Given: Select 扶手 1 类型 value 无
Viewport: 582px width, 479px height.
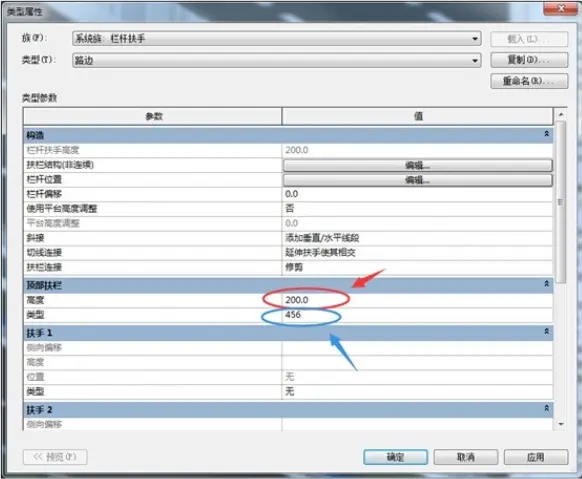Looking at the screenshot, I should tap(417, 391).
